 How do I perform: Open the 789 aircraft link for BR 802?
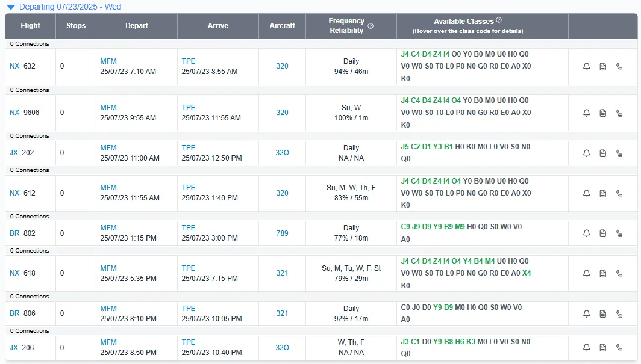[x=282, y=233]
